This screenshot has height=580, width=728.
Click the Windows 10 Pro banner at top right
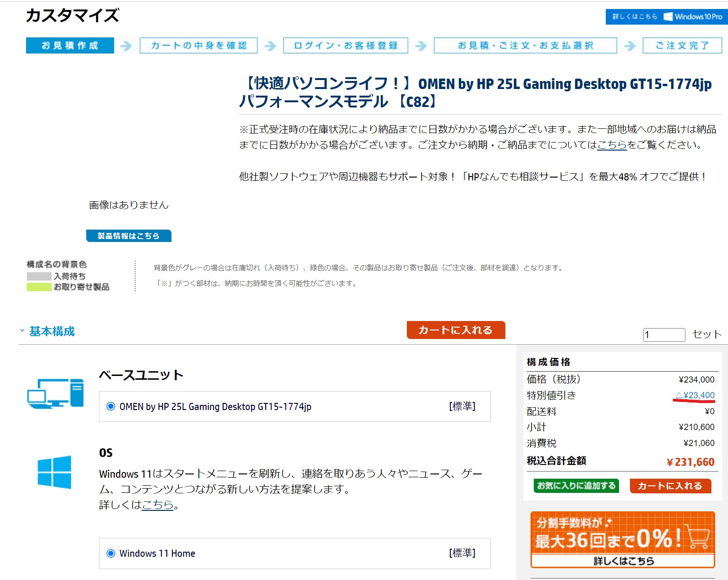666,17
